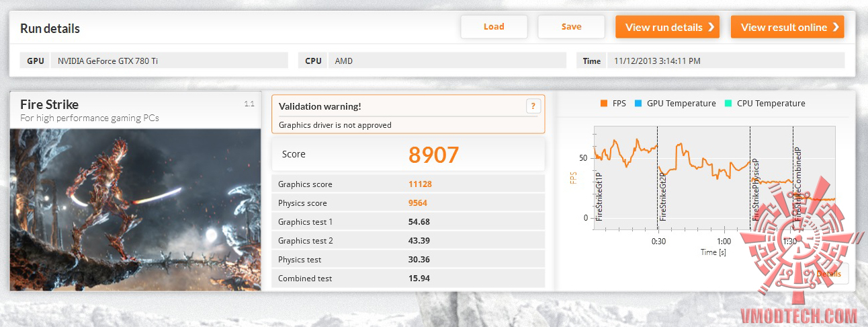Click the Fire Strike title text
Image resolution: width=868 pixels, height=327 pixels.
click(x=49, y=104)
